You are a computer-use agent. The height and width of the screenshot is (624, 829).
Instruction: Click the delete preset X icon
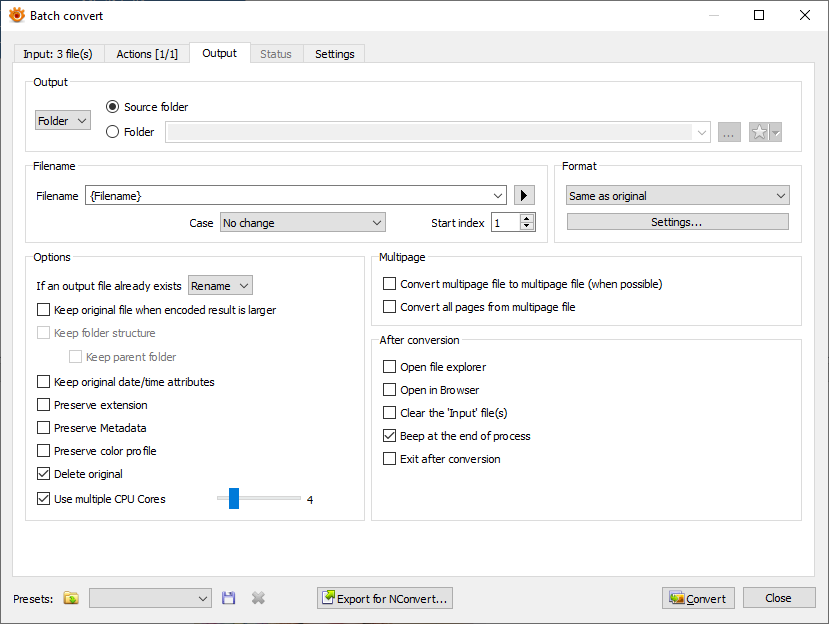pyautogui.click(x=258, y=598)
